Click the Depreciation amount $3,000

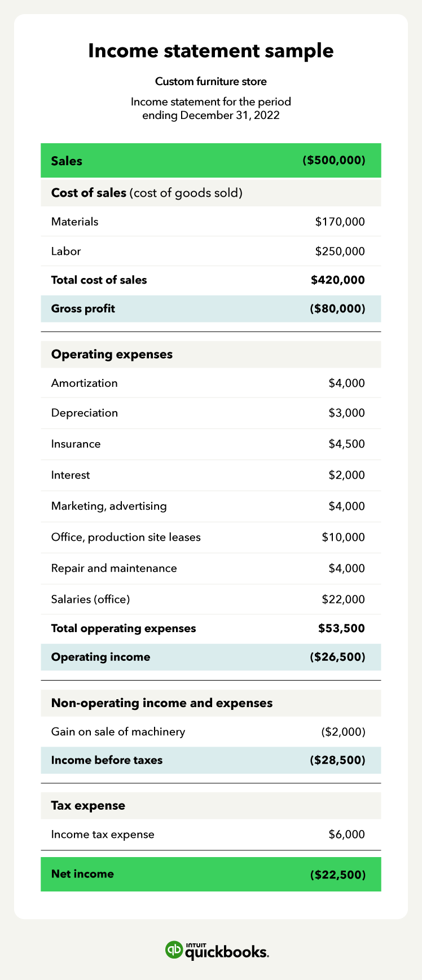coord(346,413)
